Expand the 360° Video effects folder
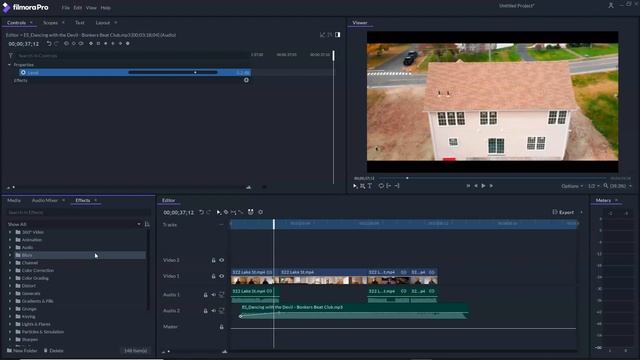640x360 pixels. (10, 232)
